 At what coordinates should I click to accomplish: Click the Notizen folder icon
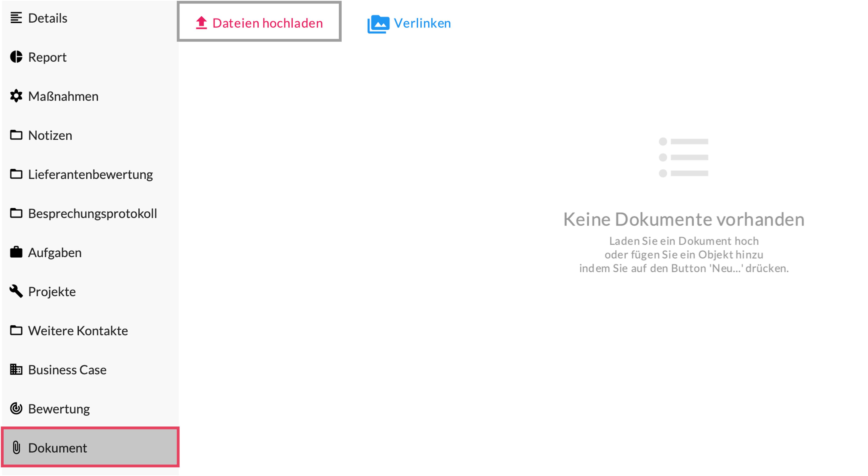pos(16,135)
